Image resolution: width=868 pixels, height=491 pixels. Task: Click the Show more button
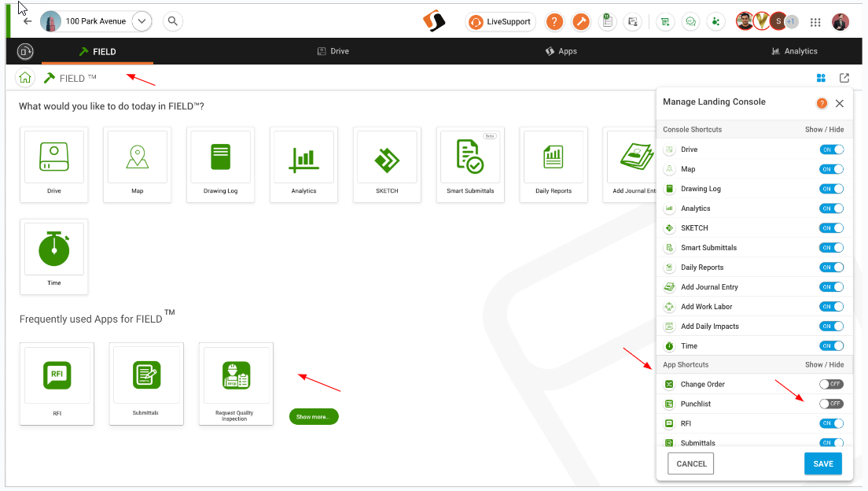[314, 417]
